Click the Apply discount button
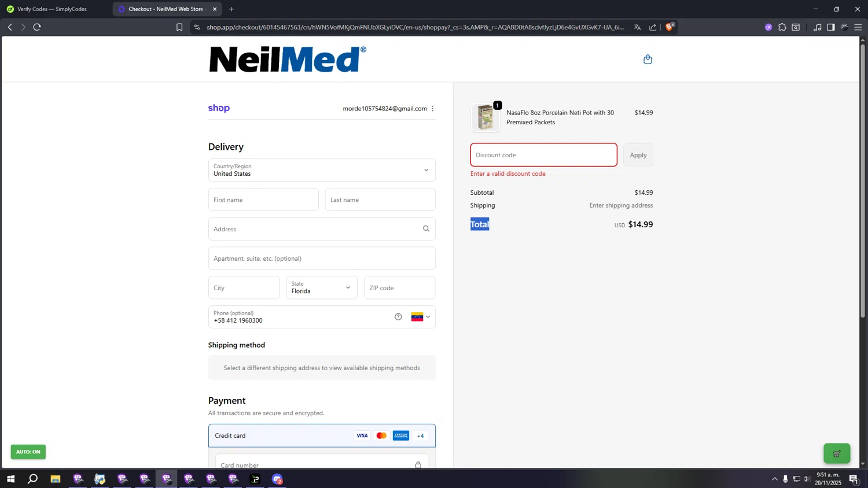Screen dimensions: 868x488 pos(638,155)
